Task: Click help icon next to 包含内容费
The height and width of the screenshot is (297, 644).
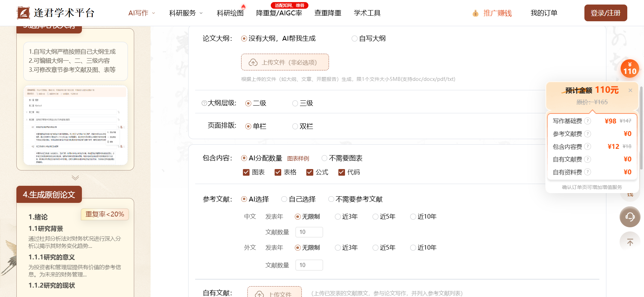Action: [x=588, y=146]
